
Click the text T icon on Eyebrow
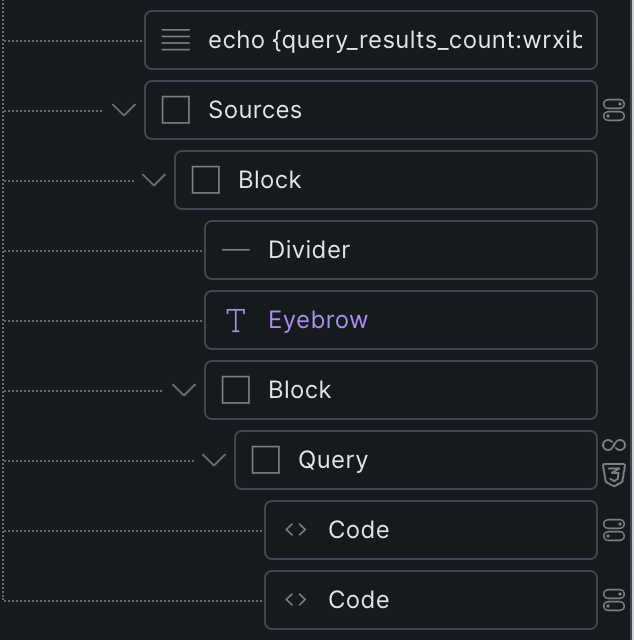click(236, 320)
